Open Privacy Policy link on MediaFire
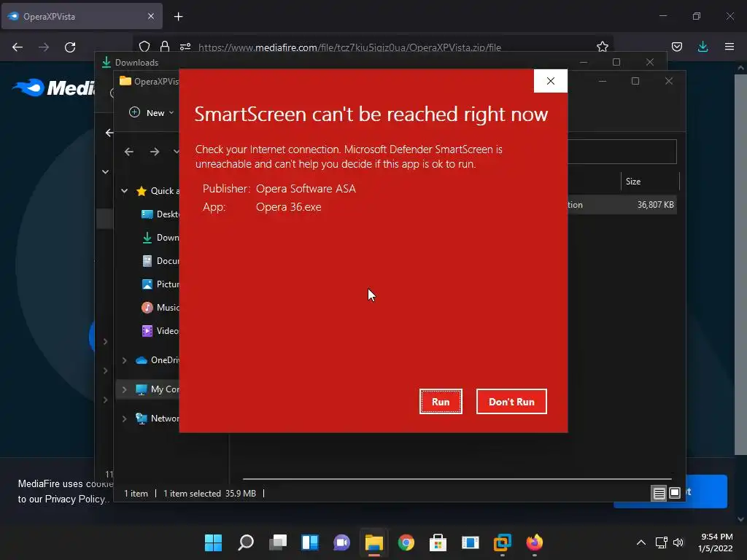 (x=75, y=499)
